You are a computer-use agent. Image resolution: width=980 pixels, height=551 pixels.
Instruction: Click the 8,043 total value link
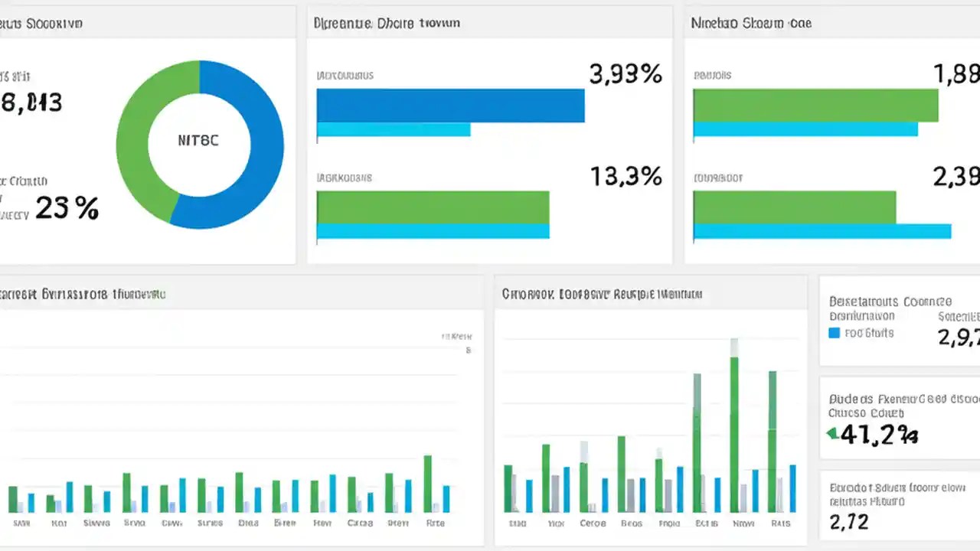click(32, 103)
